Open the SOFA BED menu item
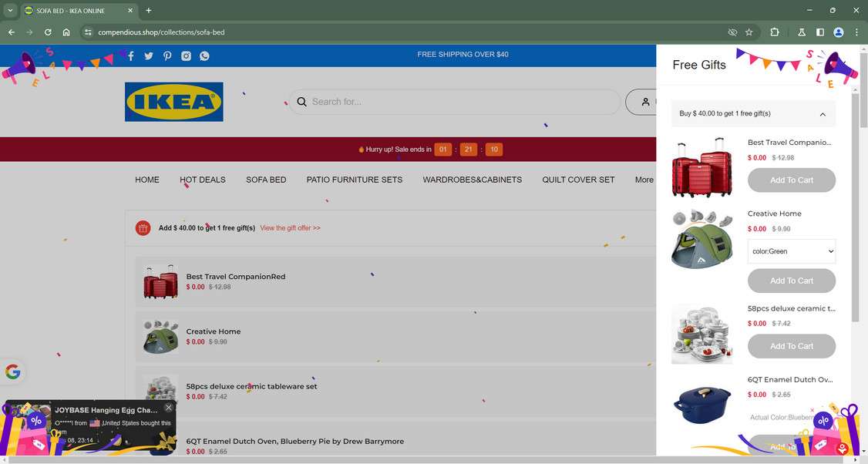This screenshot has height=464, width=868. click(266, 180)
